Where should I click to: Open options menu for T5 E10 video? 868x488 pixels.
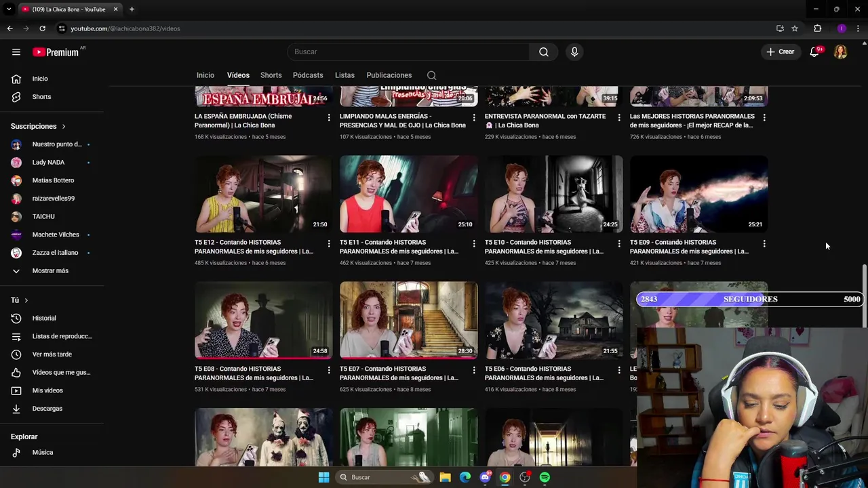click(x=619, y=243)
